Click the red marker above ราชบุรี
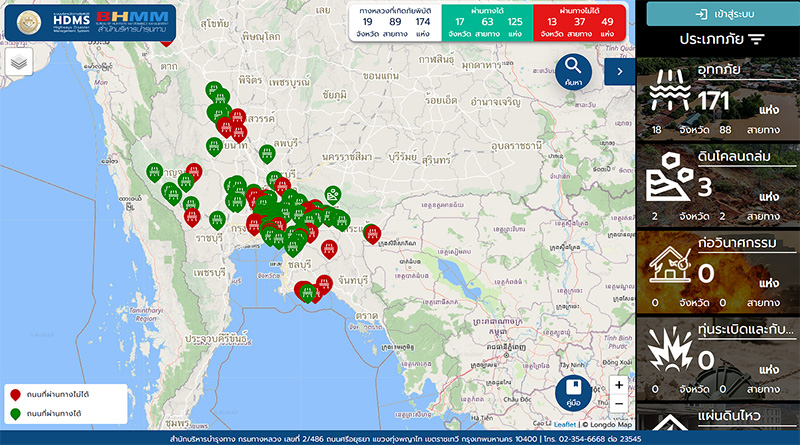800x445 pixels. pyautogui.click(x=192, y=217)
